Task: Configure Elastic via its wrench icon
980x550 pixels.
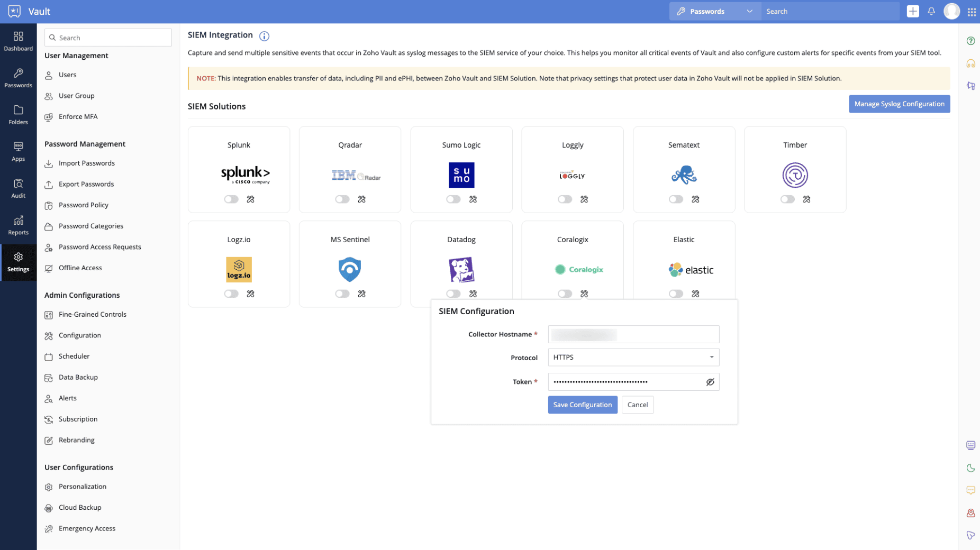Action: tap(695, 294)
